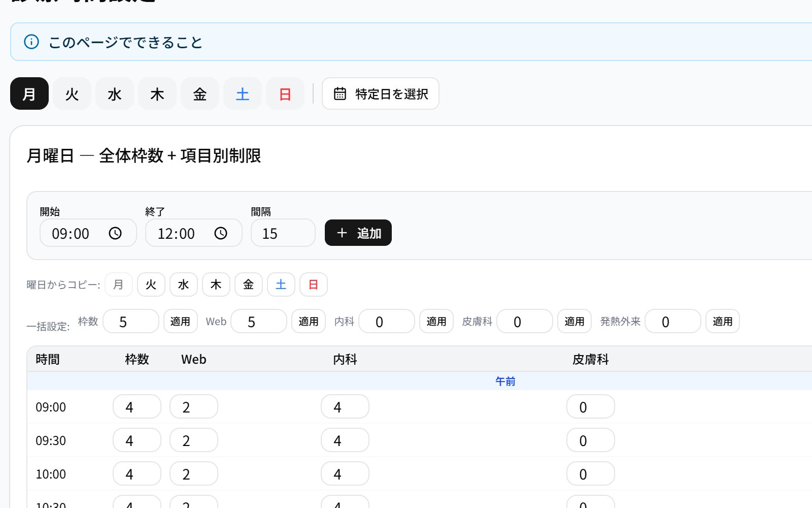Click the plus icon on the 追加 button
Viewport: 812px width, 508px height.
[342, 233]
